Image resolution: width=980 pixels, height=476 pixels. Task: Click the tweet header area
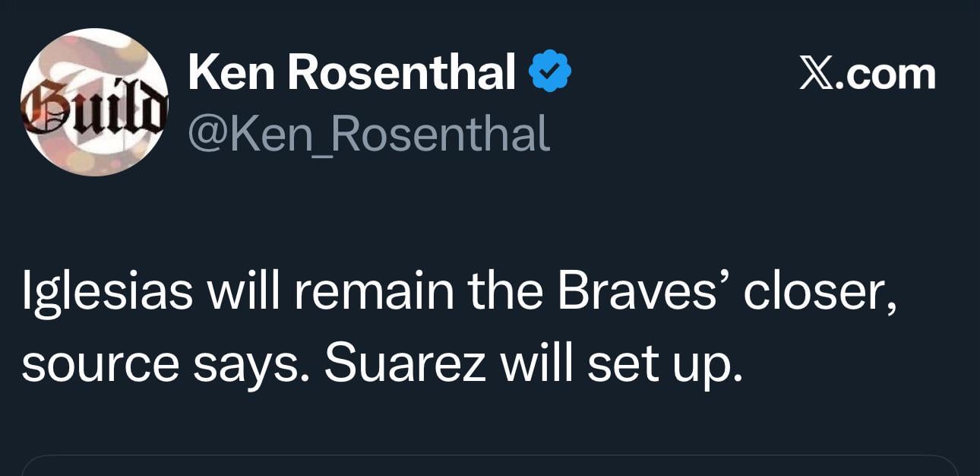point(342,99)
